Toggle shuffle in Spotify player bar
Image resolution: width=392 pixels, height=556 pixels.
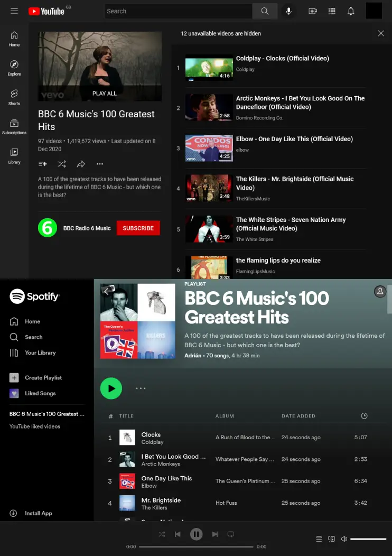click(162, 534)
